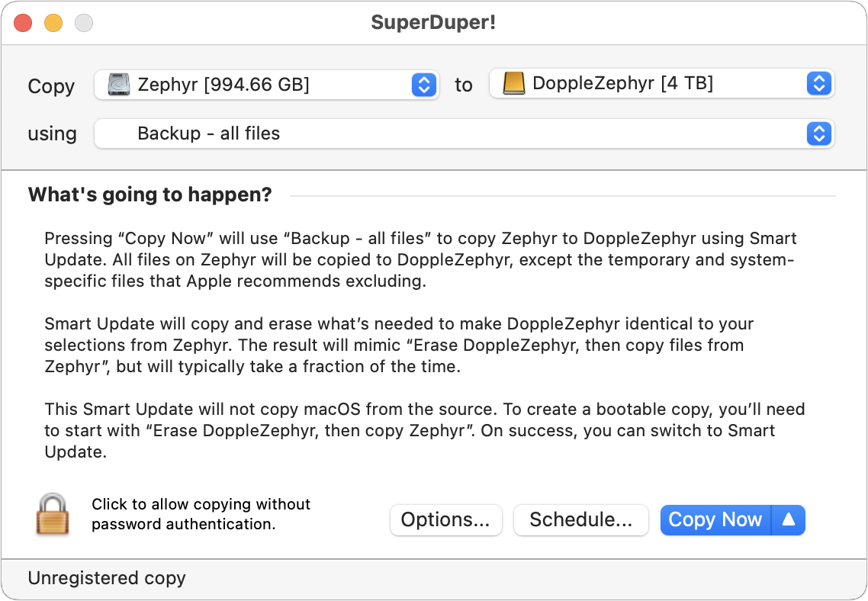Choose the Backup - all files script text
The width and height of the screenshot is (868, 601).
coord(209,133)
